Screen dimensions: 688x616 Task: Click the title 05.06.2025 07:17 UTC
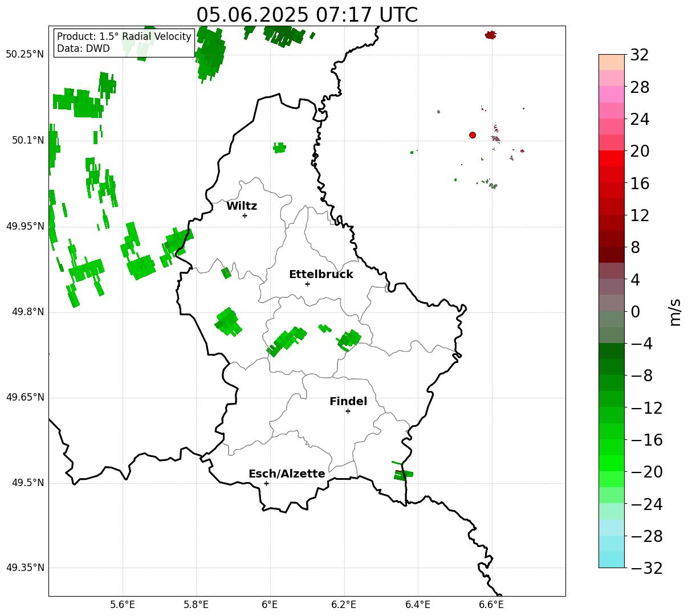pyautogui.click(x=307, y=15)
